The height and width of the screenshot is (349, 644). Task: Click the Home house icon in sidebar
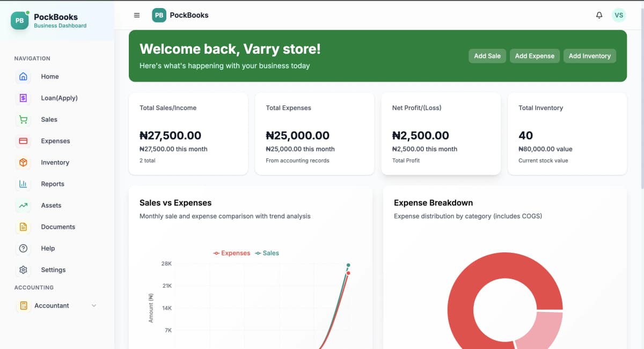click(x=23, y=76)
